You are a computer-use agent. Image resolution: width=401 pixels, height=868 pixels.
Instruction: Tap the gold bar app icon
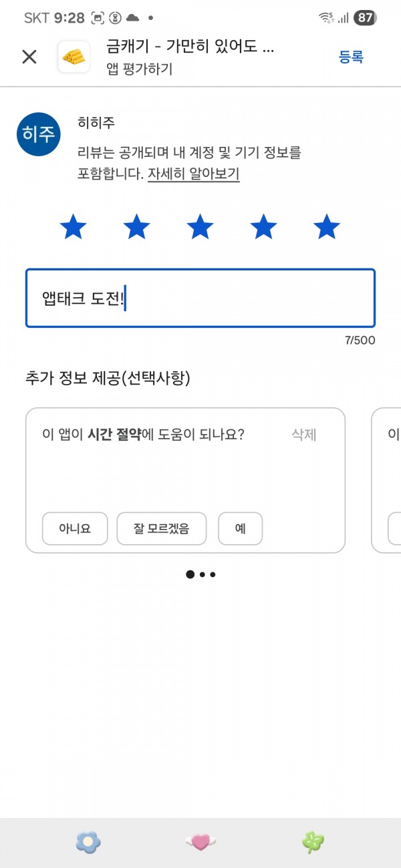(74, 57)
